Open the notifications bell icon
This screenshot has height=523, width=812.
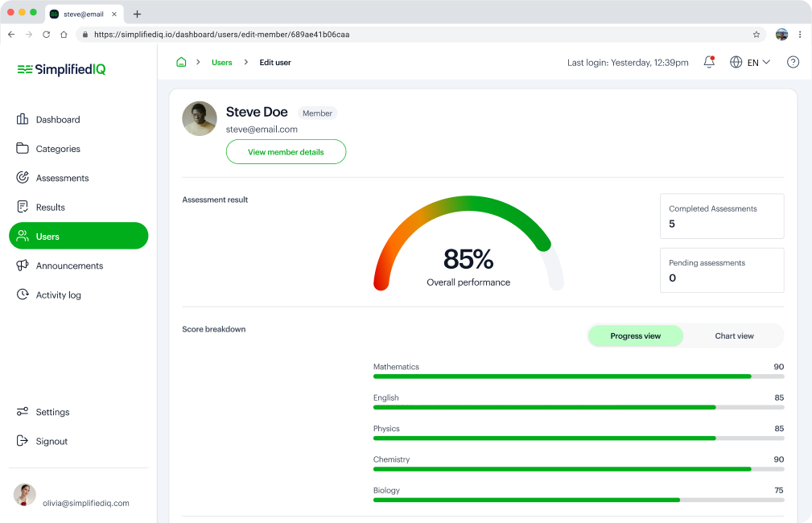click(709, 62)
